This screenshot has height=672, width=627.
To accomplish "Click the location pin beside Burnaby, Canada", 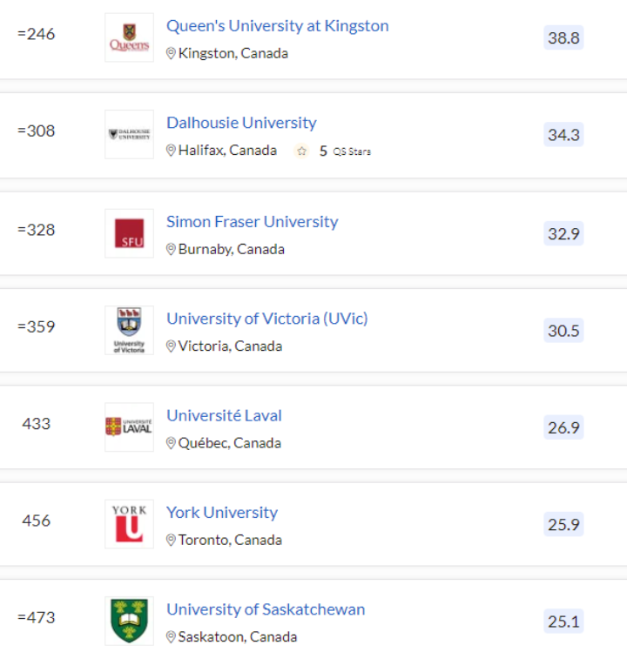I will (x=171, y=250).
